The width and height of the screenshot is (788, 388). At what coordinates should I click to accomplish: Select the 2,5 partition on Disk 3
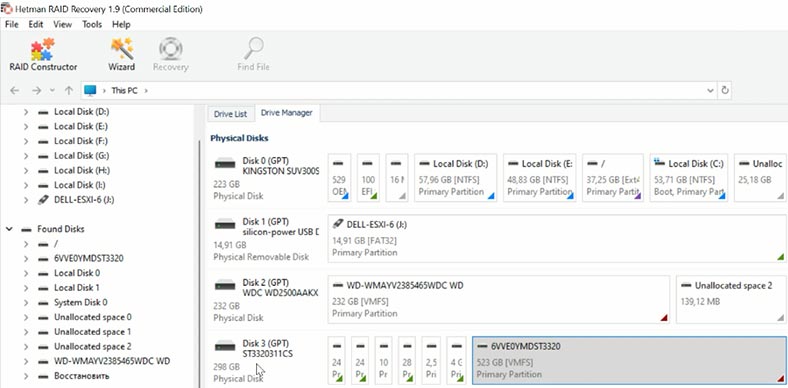[x=432, y=360]
